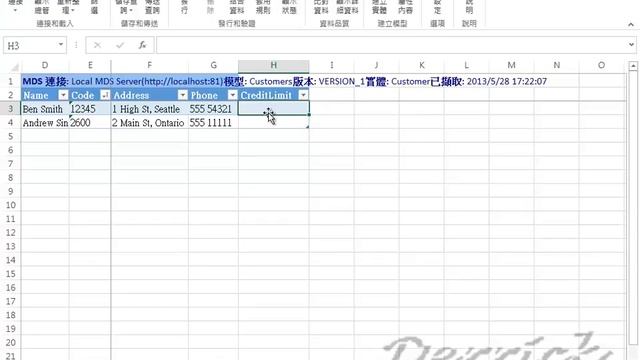Select column H header

pos(273,65)
